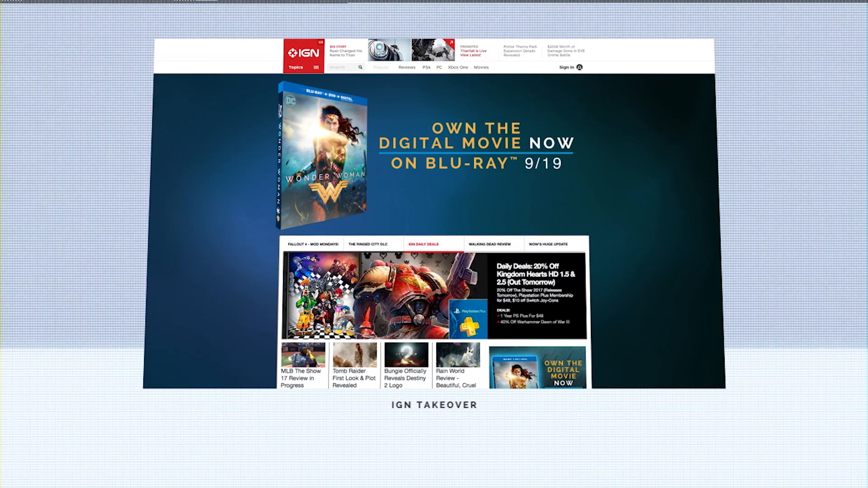
Task: Select the Fallout 4 - Mod Mondays tab
Action: pyautogui.click(x=313, y=244)
